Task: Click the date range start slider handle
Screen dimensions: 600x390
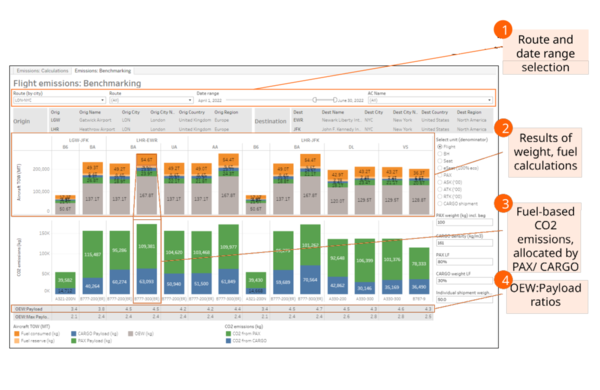Action: [315, 100]
